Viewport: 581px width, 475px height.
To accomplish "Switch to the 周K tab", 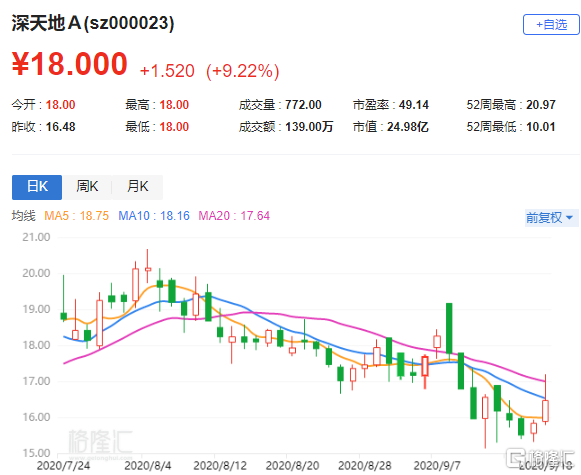I will coord(87,187).
